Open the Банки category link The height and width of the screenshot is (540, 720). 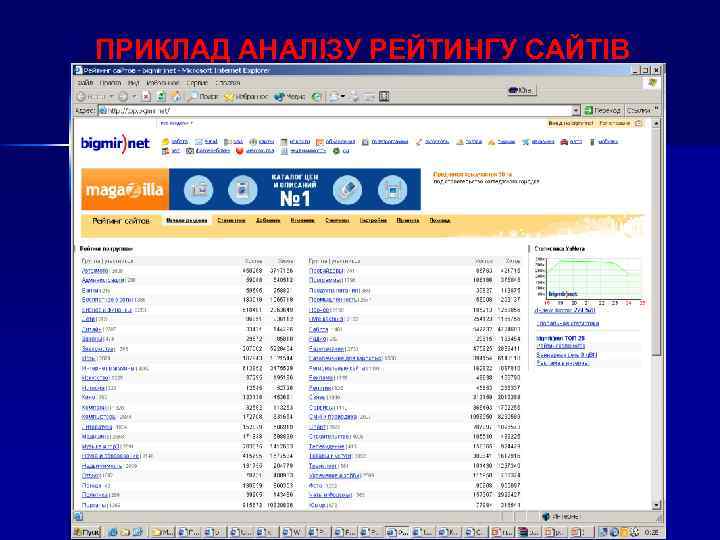click(x=89, y=290)
